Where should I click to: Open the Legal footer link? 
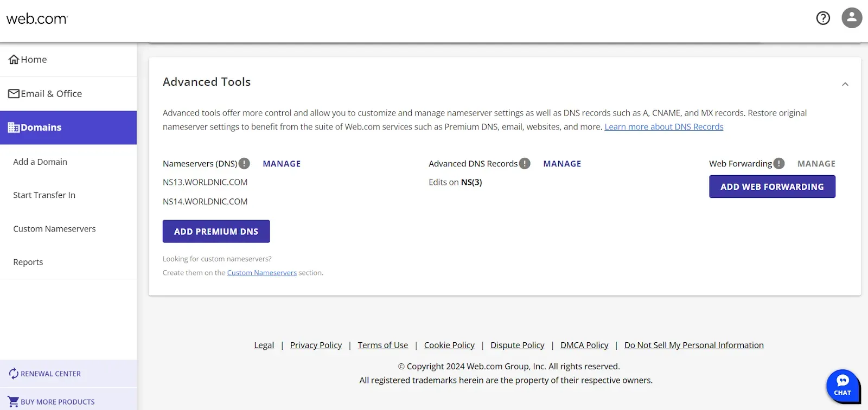[x=264, y=345]
